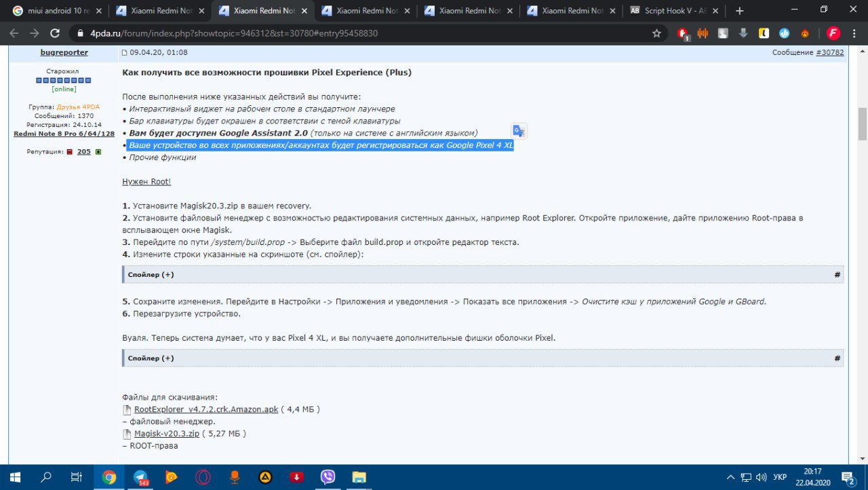Screen dimensions: 868x490
Task: Open the AIMP player taskbar icon
Action: 265,477
